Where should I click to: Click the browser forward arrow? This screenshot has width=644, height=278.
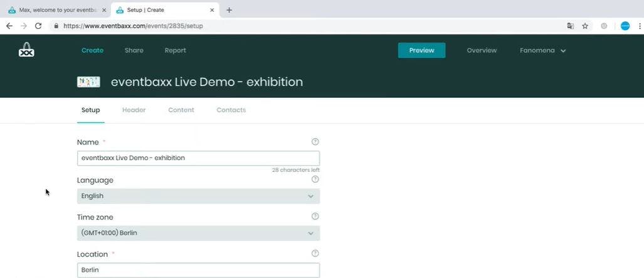(x=24, y=26)
